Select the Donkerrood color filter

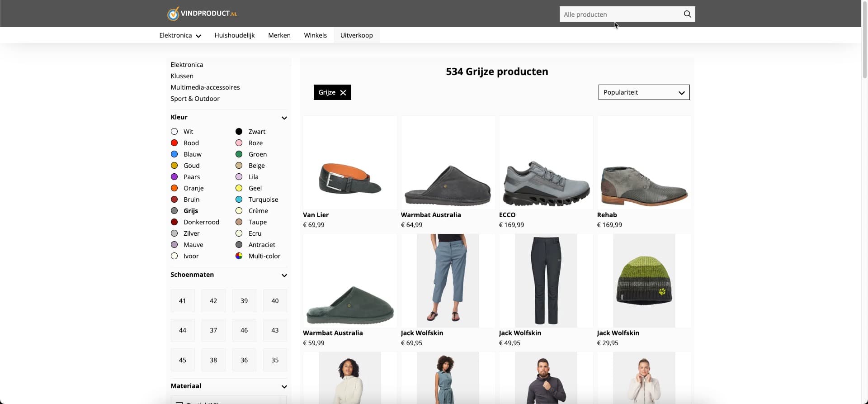[x=195, y=222]
